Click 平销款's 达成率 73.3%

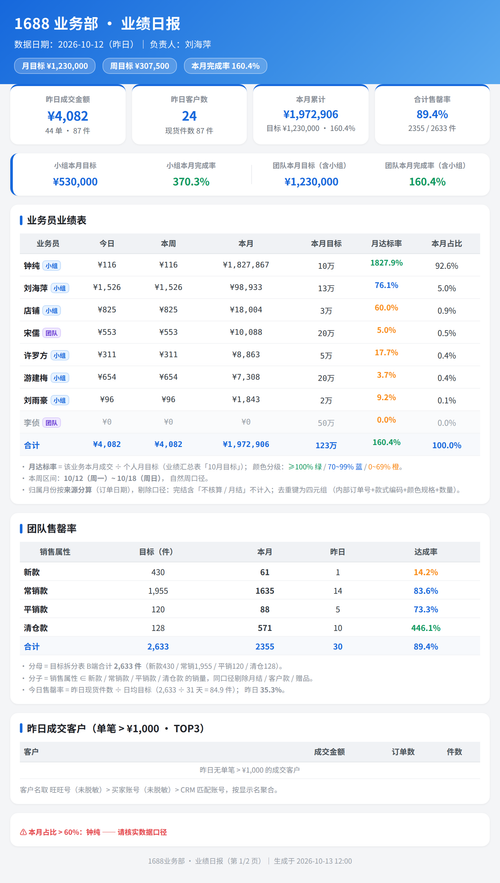tap(426, 609)
